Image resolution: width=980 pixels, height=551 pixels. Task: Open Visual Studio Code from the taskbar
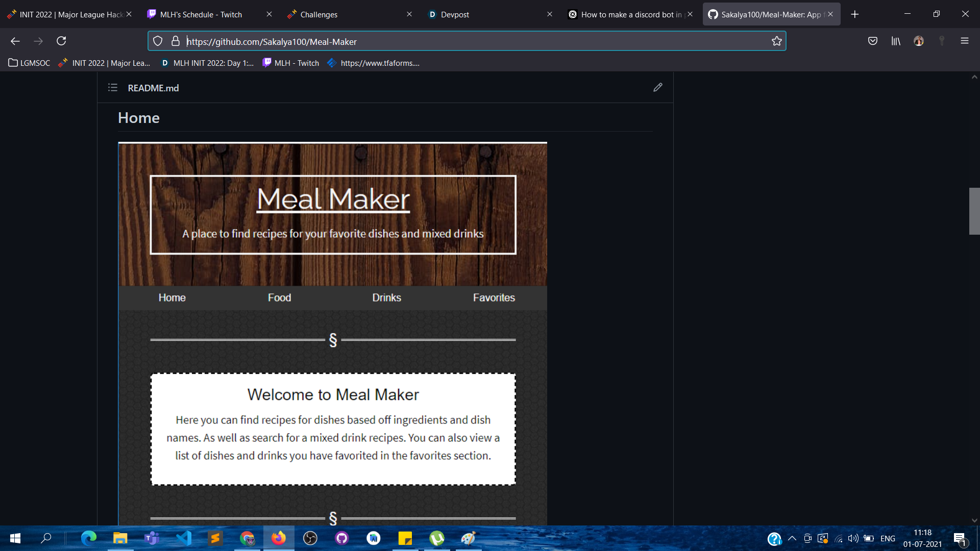coord(184,538)
